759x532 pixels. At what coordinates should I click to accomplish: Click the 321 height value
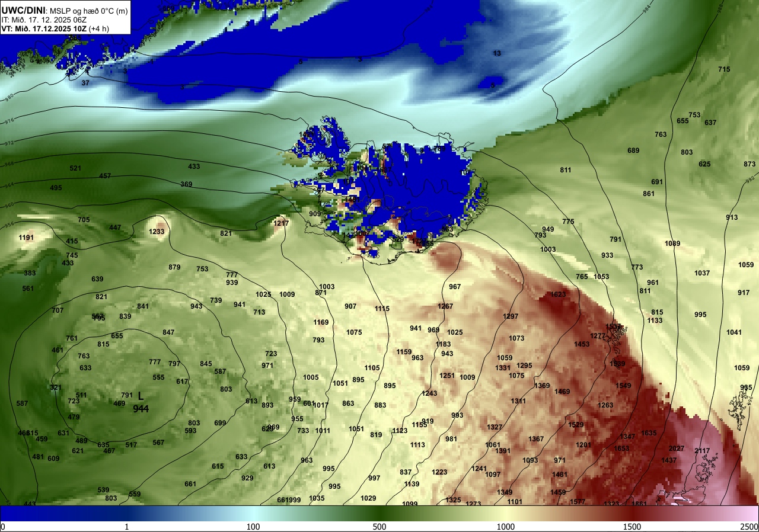click(x=56, y=387)
